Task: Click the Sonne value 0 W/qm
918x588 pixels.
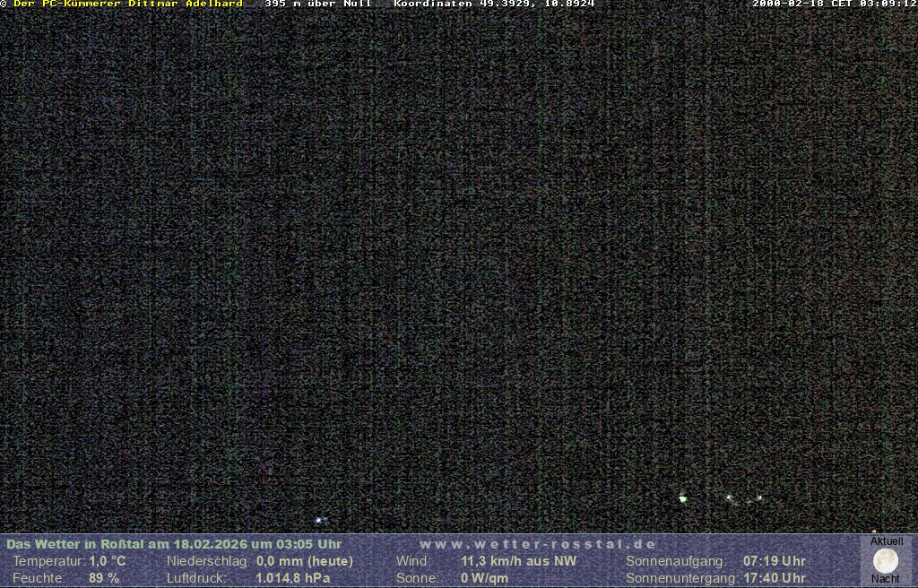Action: (484, 578)
